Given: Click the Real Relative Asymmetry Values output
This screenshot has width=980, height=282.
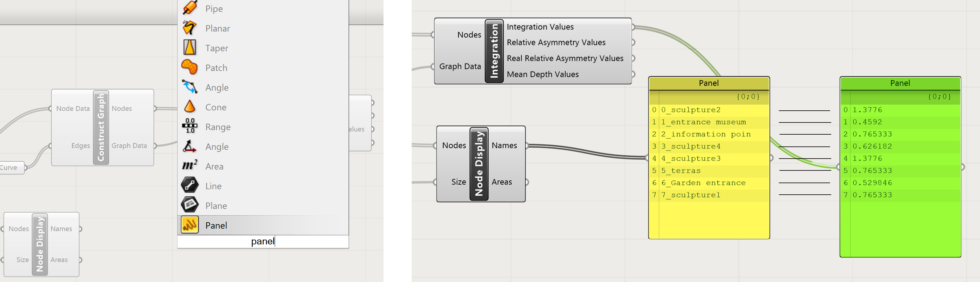Looking at the screenshot, I should [565, 58].
